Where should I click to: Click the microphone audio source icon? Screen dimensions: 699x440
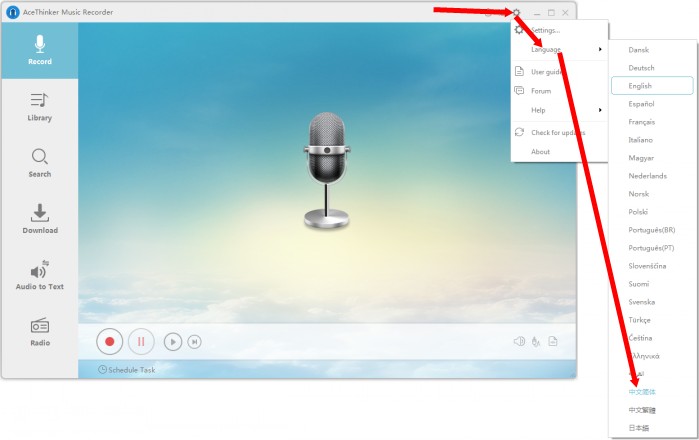click(536, 341)
